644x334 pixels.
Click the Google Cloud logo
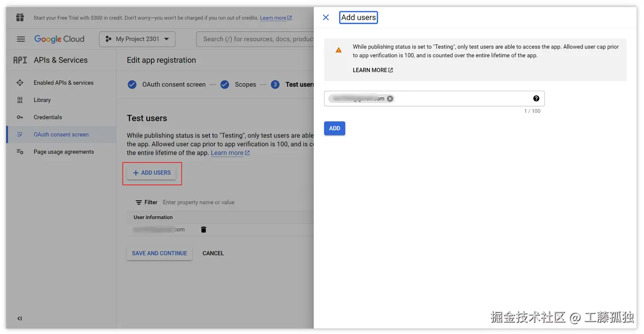59,39
